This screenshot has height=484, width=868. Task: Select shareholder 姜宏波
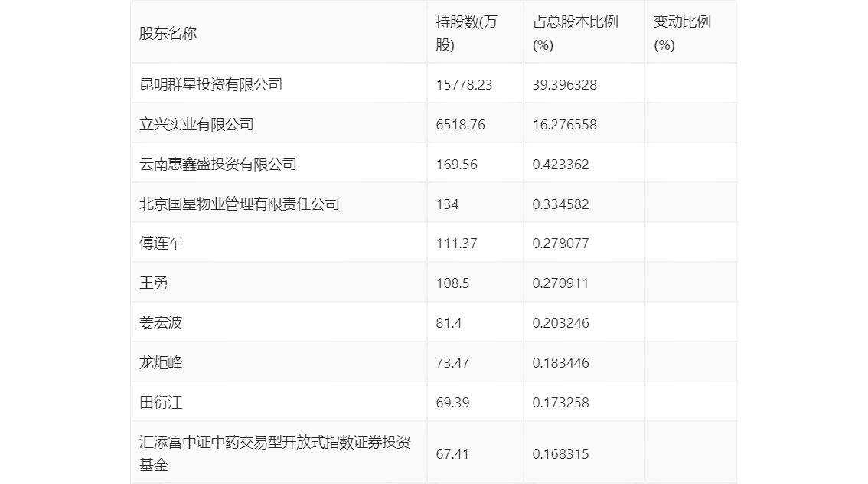pyautogui.click(x=161, y=323)
